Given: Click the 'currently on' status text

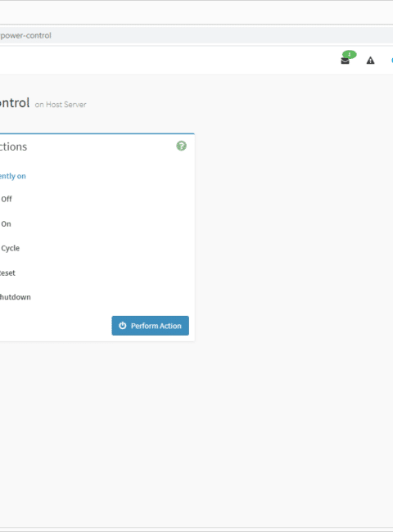Looking at the screenshot, I should pyautogui.click(x=12, y=176).
